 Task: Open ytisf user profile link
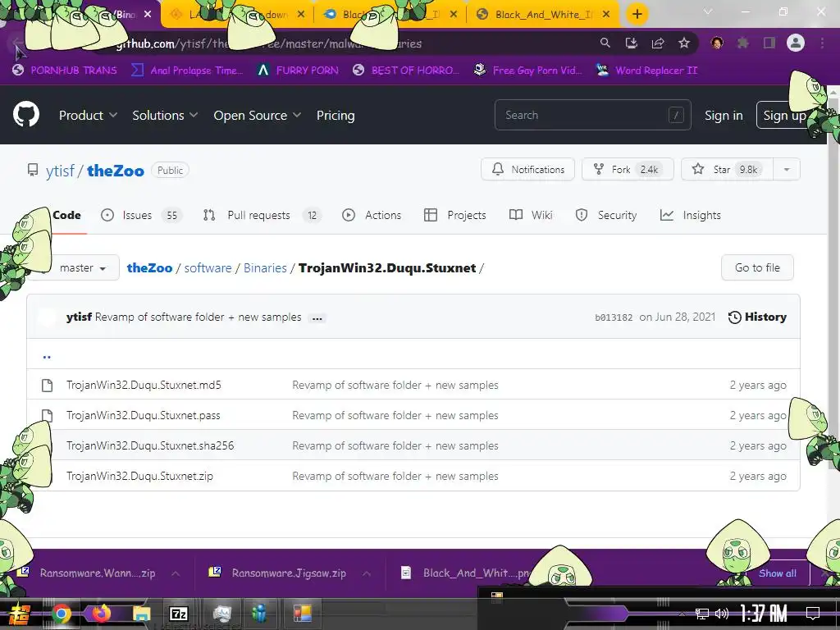pyautogui.click(x=60, y=171)
